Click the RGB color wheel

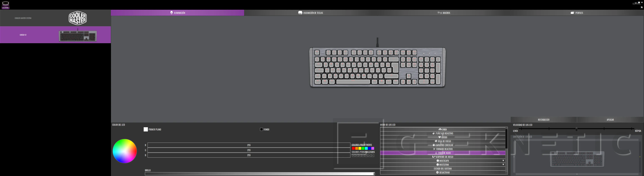coord(125,151)
